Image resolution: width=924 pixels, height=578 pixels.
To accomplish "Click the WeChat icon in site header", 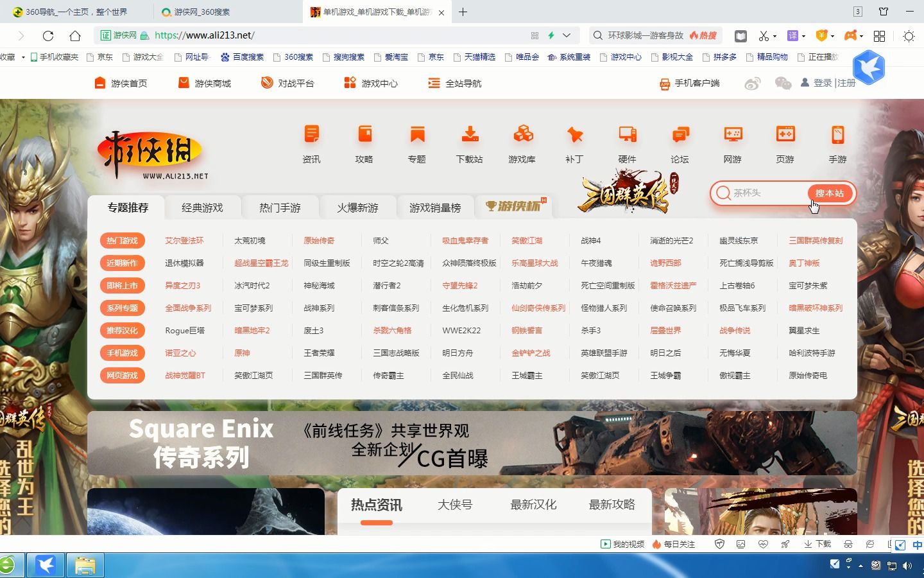I will [783, 83].
